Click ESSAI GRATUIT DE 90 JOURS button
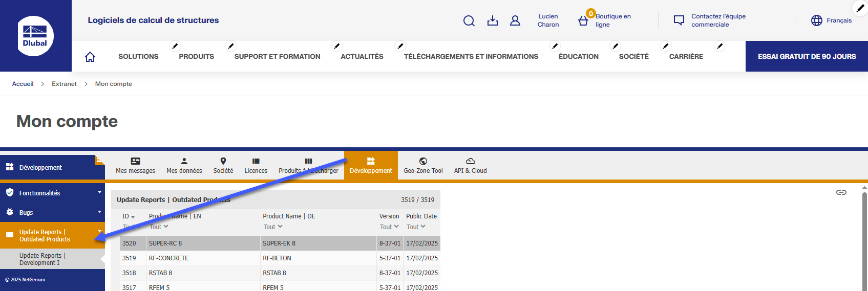868x291 pixels. pyautogui.click(x=807, y=56)
